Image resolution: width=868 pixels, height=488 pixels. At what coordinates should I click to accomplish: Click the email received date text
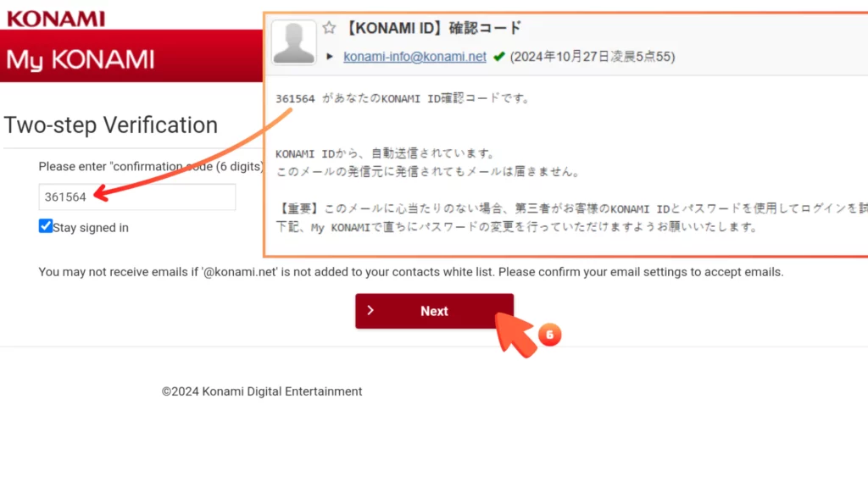pyautogui.click(x=592, y=57)
